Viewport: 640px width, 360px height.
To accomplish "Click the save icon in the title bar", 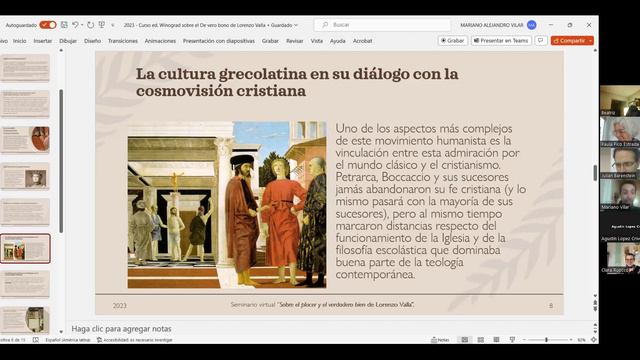I will [x=64, y=25].
